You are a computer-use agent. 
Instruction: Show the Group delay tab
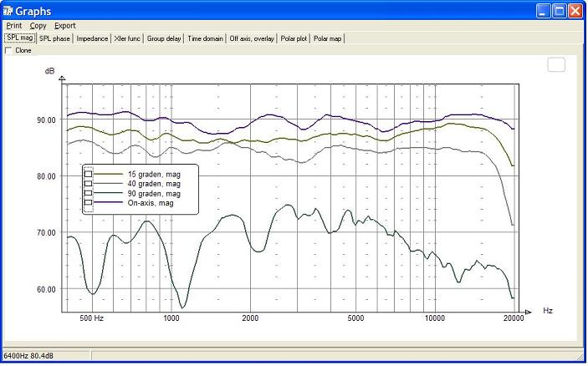164,38
